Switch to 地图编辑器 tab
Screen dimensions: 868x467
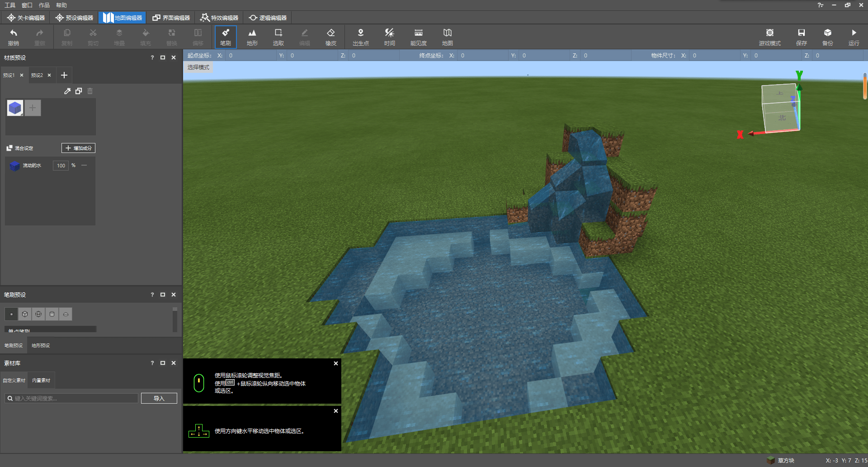click(x=123, y=18)
